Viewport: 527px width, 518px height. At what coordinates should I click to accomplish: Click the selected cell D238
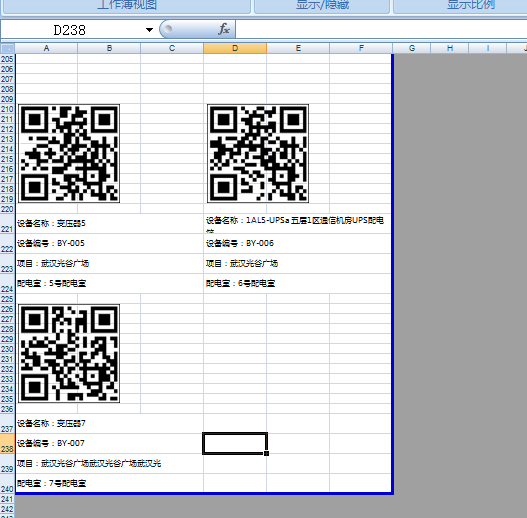point(235,443)
